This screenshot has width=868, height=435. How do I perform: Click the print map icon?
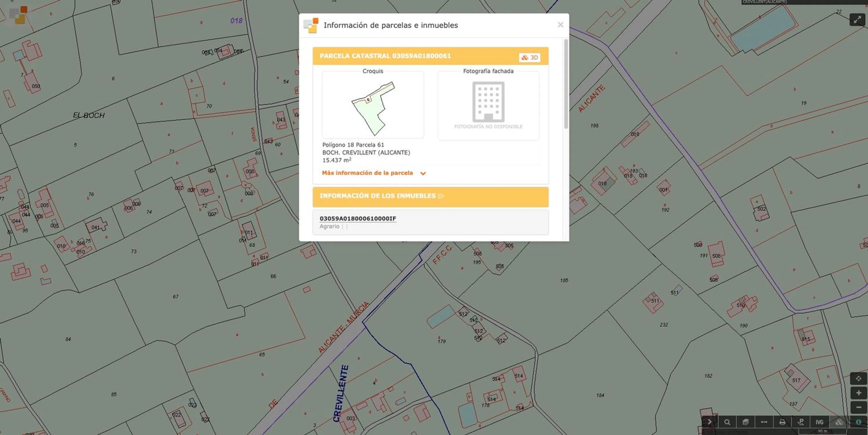(783, 422)
